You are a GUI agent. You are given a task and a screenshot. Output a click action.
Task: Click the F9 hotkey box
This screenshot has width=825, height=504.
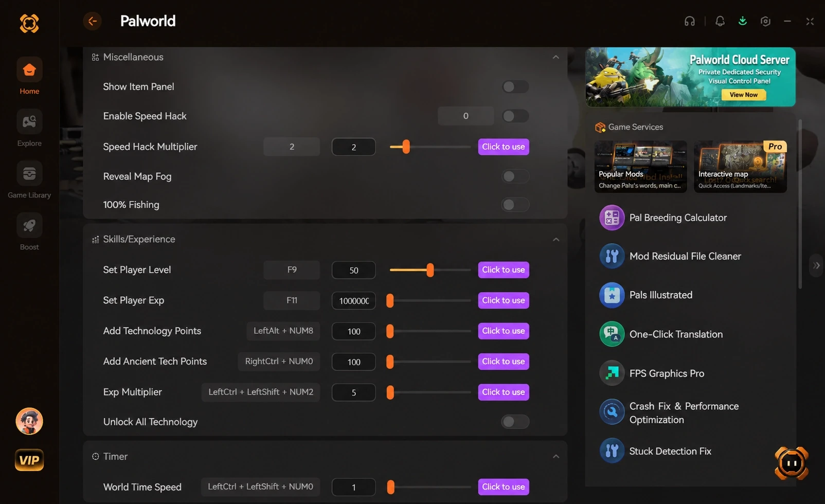292,270
